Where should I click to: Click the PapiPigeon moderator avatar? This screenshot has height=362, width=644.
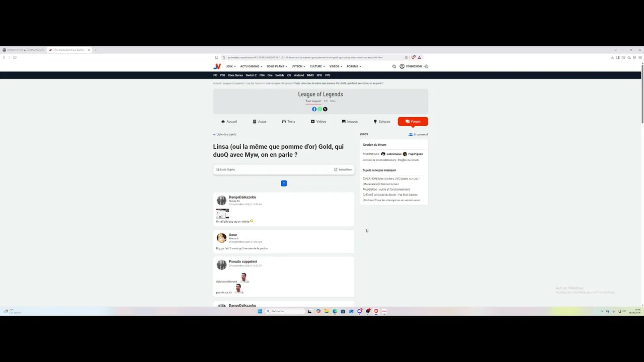pyautogui.click(x=405, y=154)
